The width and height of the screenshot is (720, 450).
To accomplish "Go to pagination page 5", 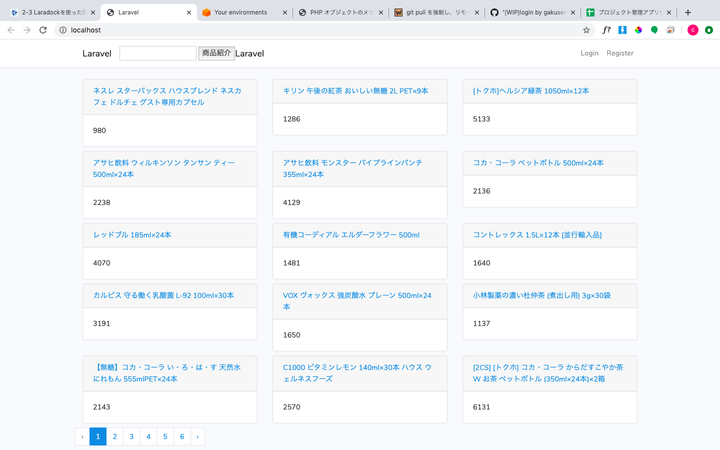I will (x=165, y=437).
